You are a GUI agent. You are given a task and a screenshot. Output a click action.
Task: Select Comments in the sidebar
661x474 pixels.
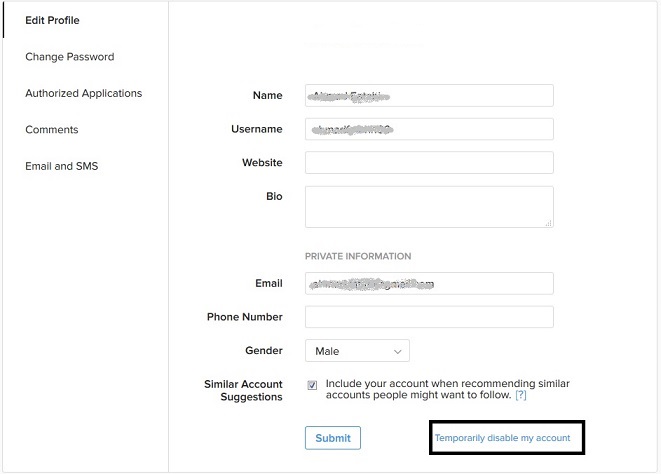tap(51, 130)
